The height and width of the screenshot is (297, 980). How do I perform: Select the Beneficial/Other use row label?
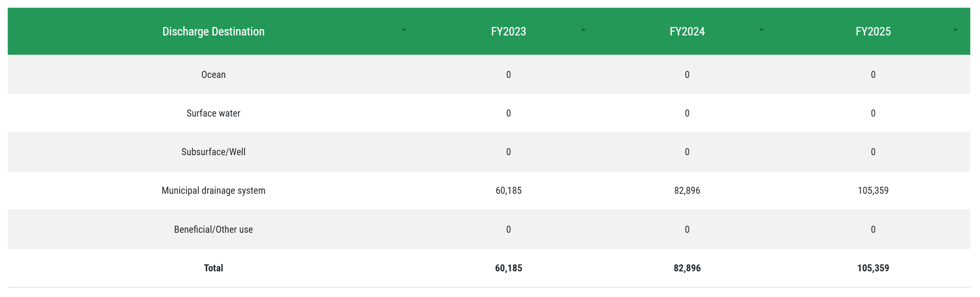click(x=214, y=229)
